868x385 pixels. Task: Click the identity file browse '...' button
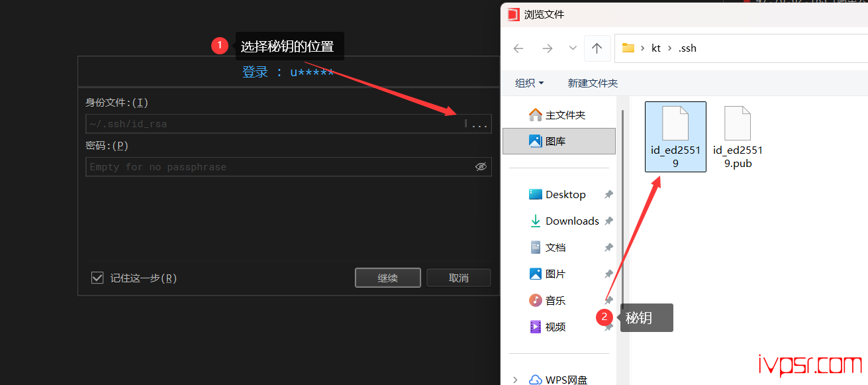pos(479,124)
